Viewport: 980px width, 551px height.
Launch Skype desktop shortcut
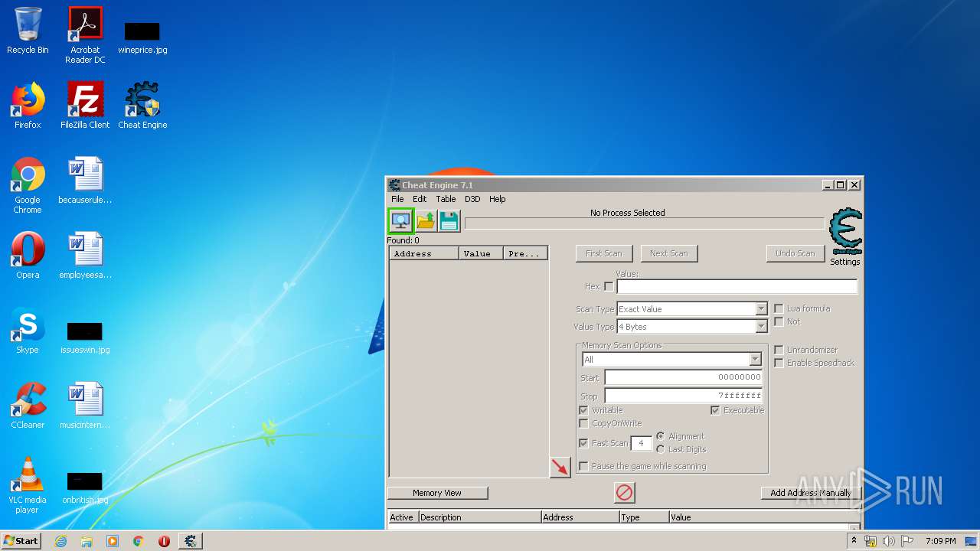(x=28, y=331)
